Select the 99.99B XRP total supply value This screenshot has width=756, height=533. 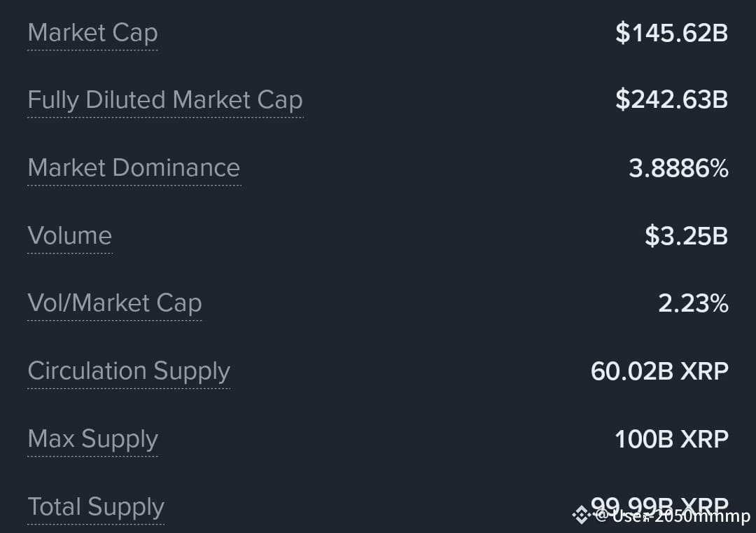pyautogui.click(x=659, y=506)
